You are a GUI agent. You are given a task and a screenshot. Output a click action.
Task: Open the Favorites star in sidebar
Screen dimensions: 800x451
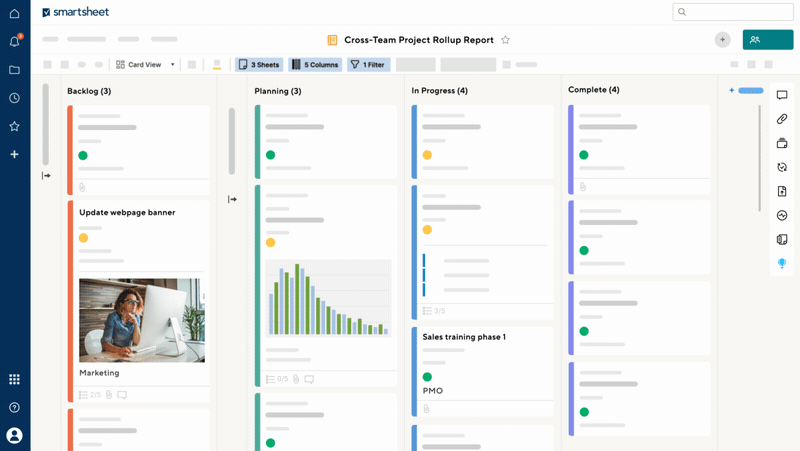coord(14,126)
